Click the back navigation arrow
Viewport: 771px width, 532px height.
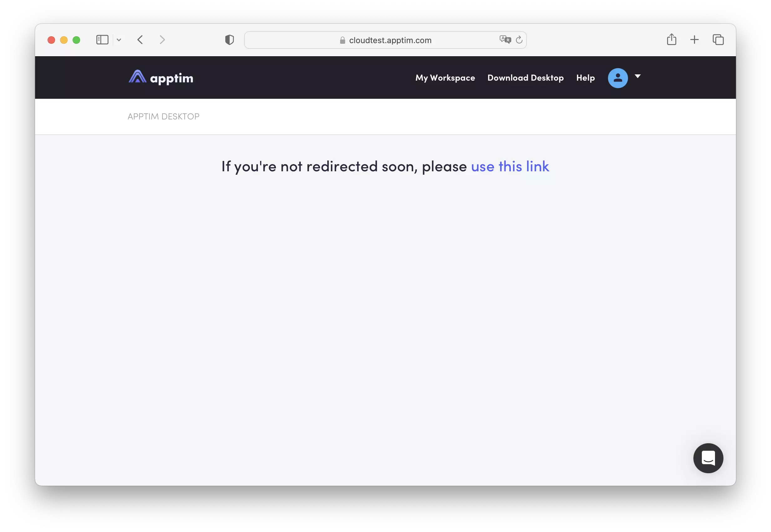tap(140, 40)
